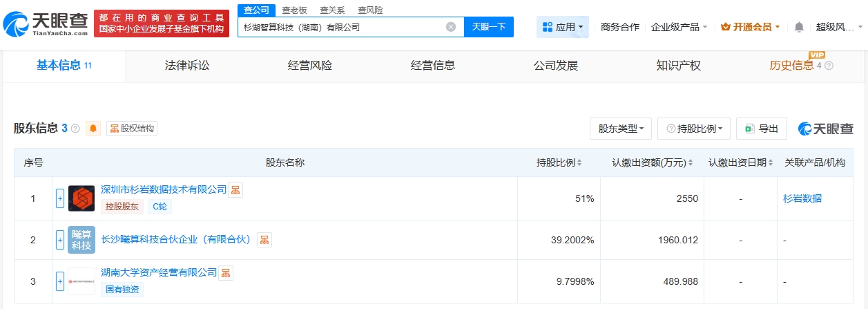Open equity structure icon for 湖南大学资产经营有限公司
This screenshot has width=868, height=309.
[x=226, y=273]
